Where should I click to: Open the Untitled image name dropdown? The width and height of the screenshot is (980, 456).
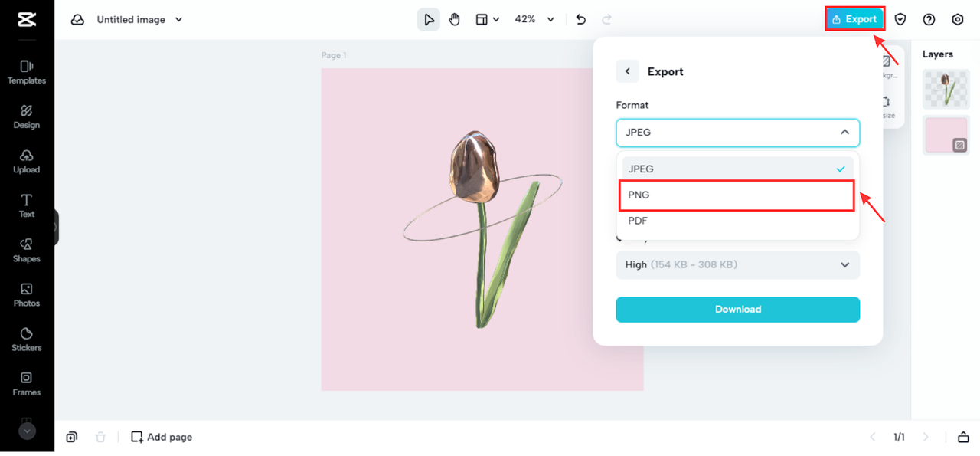[x=139, y=20]
